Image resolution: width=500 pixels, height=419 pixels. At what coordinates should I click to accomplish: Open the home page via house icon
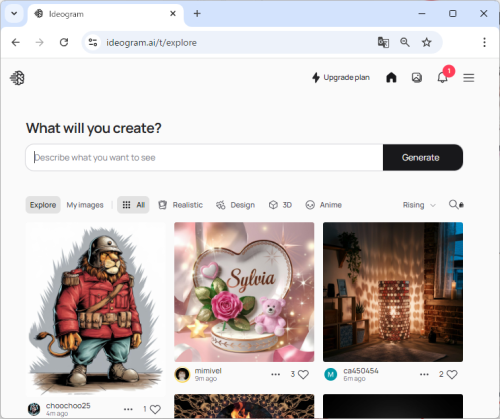[x=391, y=78]
